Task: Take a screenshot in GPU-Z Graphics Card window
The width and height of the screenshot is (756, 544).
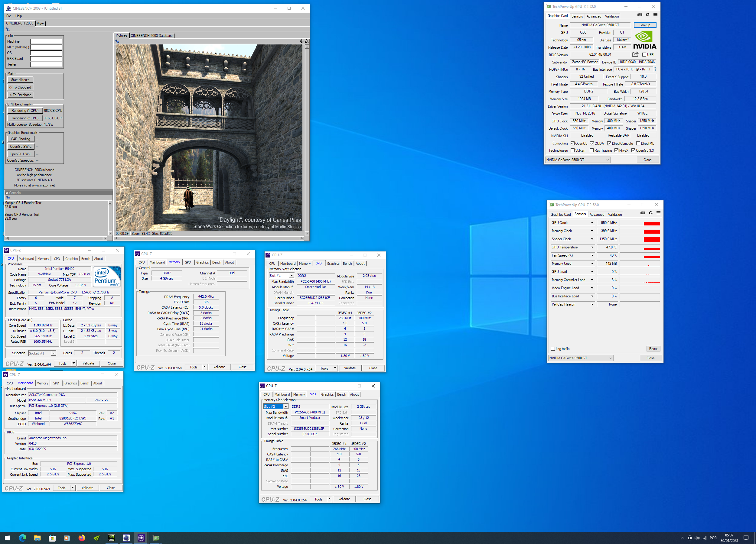Action: [640, 15]
